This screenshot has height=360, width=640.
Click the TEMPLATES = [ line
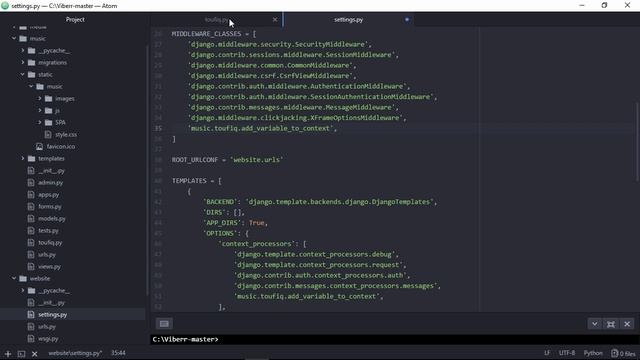click(x=197, y=181)
